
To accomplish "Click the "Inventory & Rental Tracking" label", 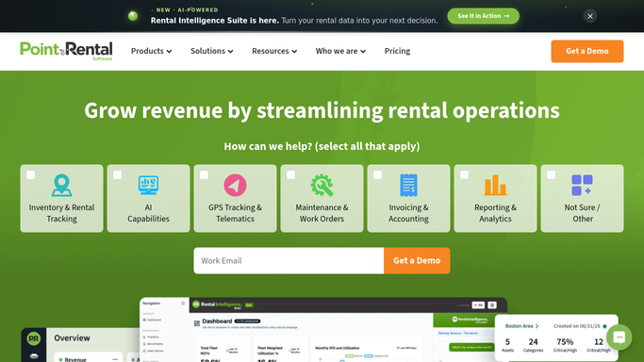I will coord(61,213).
